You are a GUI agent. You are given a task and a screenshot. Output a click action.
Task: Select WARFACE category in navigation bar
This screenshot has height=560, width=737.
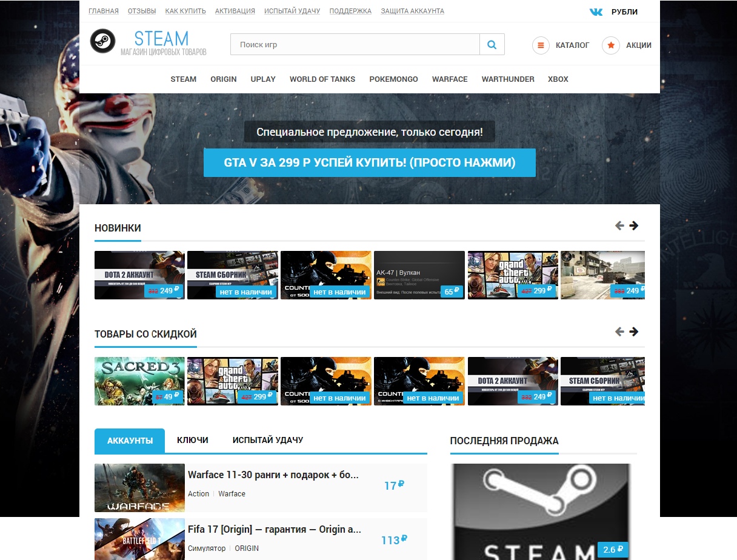pyautogui.click(x=450, y=79)
